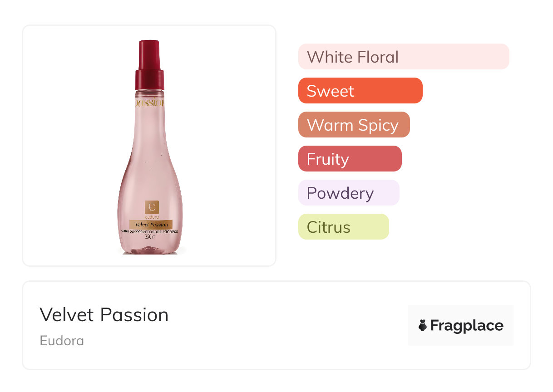Click the red spray cap of bottle
The width and height of the screenshot is (553, 392).
[x=149, y=65]
